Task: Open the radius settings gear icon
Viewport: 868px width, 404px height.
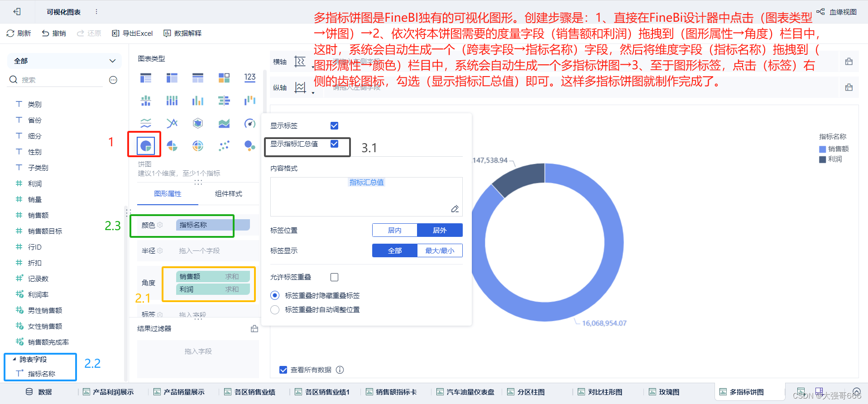Action: point(160,250)
